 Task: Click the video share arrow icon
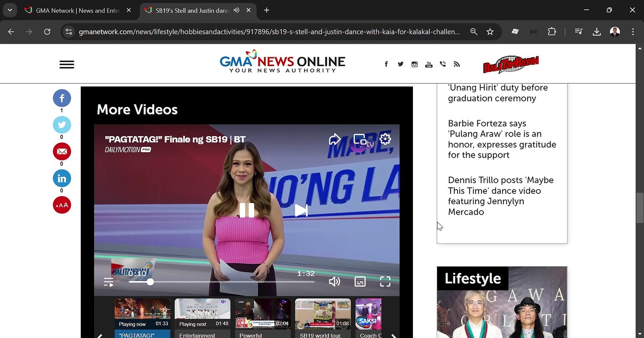coord(334,139)
